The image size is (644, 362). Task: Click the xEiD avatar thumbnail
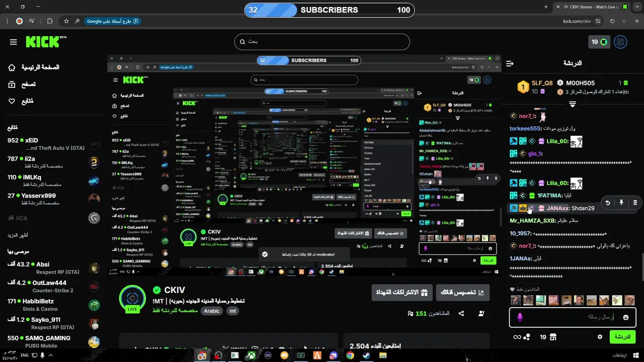[94, 144]
